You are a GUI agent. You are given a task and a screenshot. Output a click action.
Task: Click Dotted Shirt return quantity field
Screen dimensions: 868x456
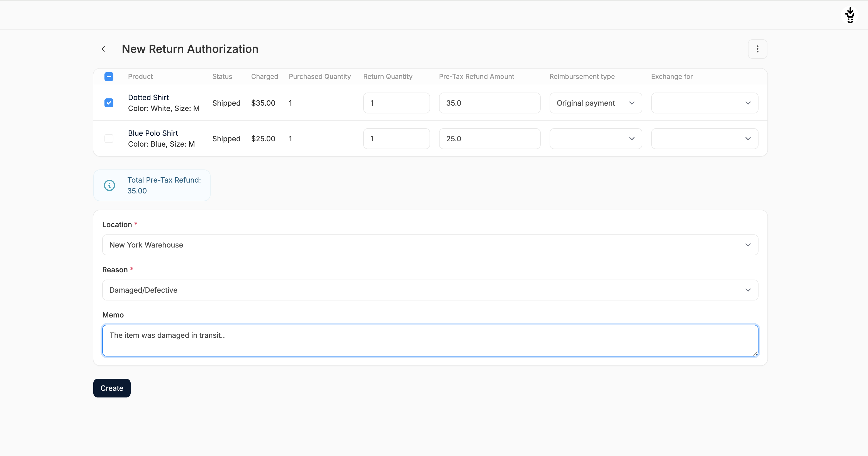[x=396, y=103]
